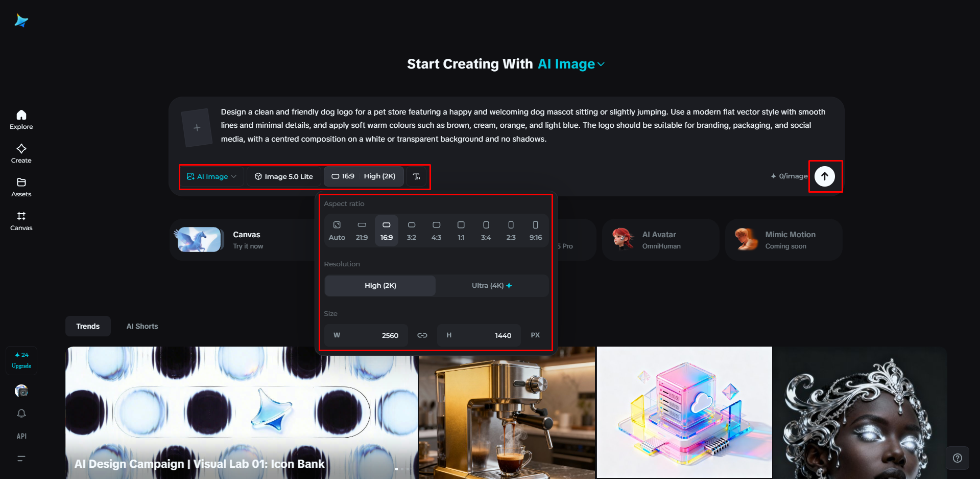
Task: Click the width input showing 2560
Action: click(366, 335)
